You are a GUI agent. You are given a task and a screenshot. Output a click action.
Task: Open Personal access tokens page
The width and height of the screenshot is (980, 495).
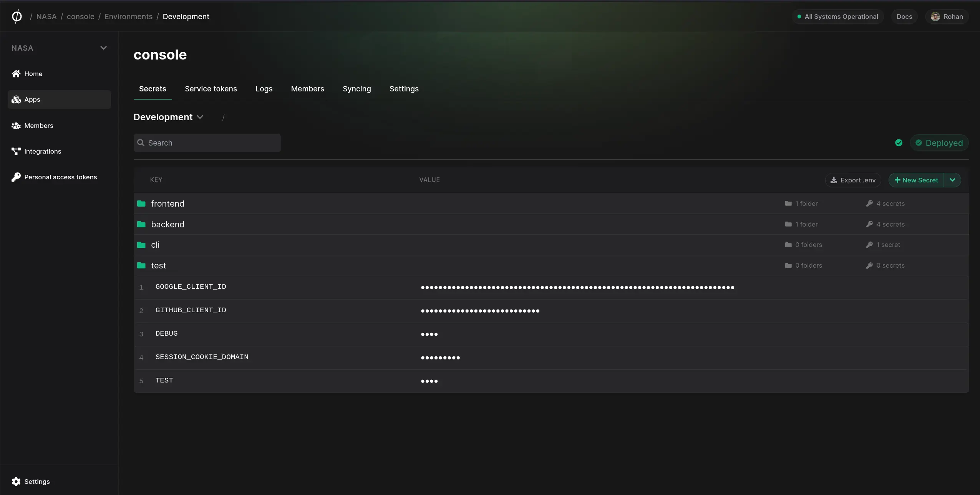tap(60, 177)
